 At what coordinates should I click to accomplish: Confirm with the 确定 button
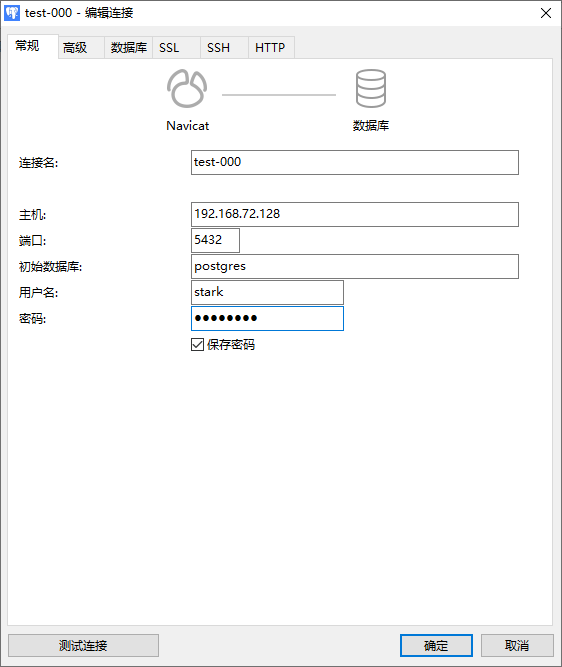[436, 645]
